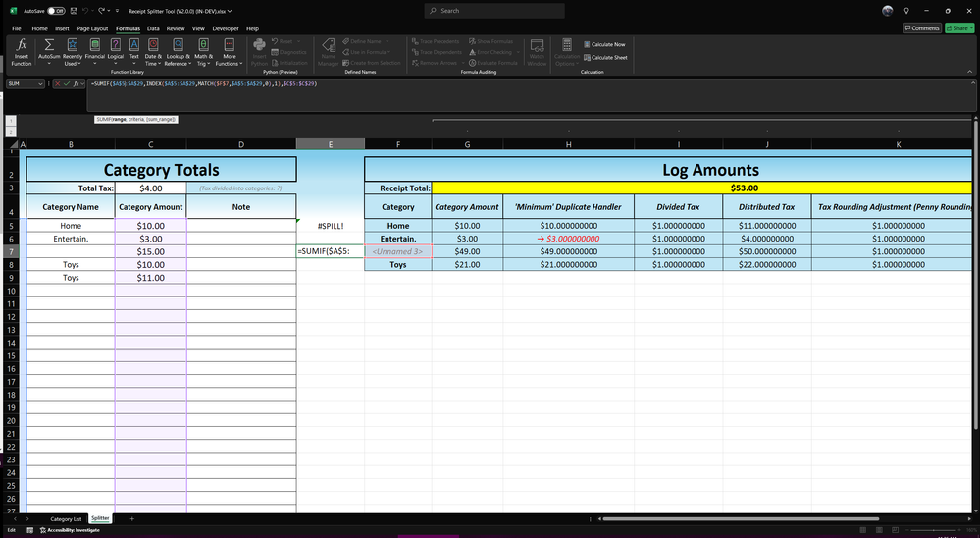Select column E header
Screen dimensions: 980x538
pyautogui.click(x=331, y=144)
